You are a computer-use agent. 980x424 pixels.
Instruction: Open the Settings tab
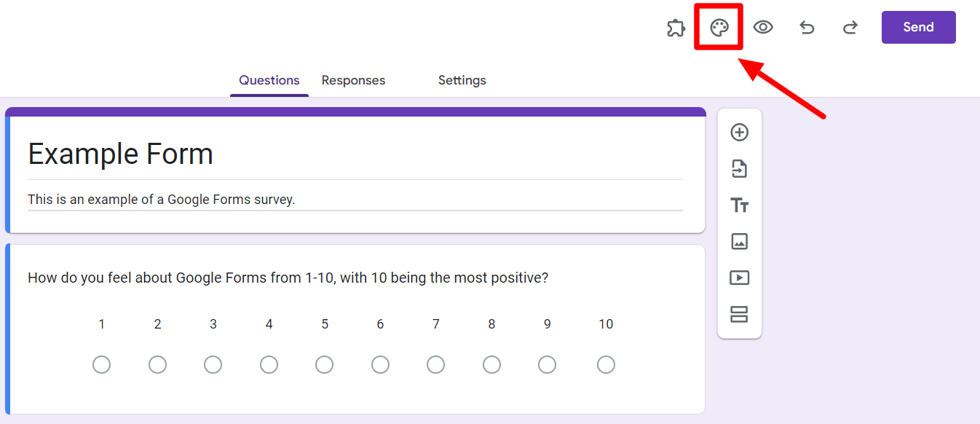tap(462, 80)
